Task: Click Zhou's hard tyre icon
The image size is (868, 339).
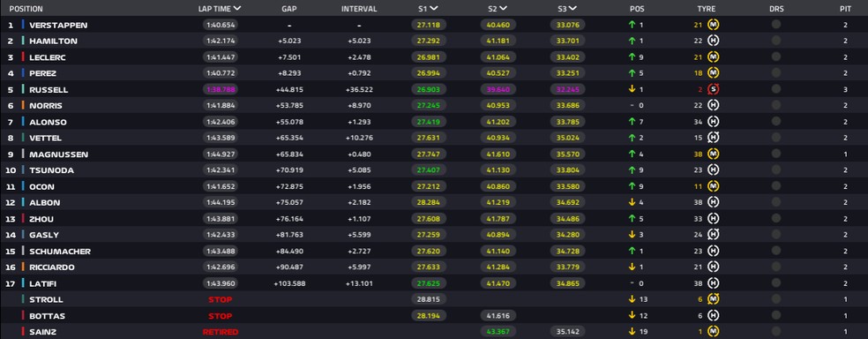Action: [x=714, y=219]
